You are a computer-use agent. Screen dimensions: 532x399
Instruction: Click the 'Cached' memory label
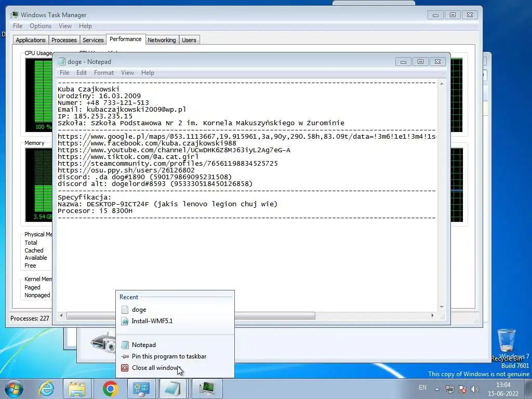[34, 250]
